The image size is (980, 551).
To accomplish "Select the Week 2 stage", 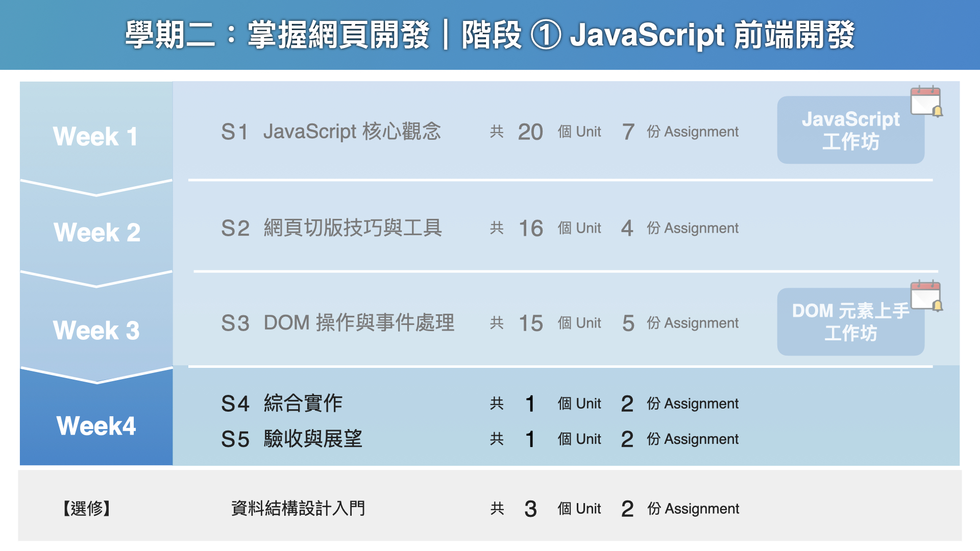I will (x=96, y=232).
